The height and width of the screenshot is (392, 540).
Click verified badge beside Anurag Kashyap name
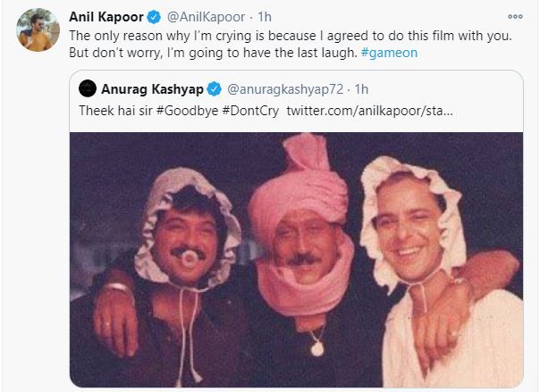(x=215, y=88)
